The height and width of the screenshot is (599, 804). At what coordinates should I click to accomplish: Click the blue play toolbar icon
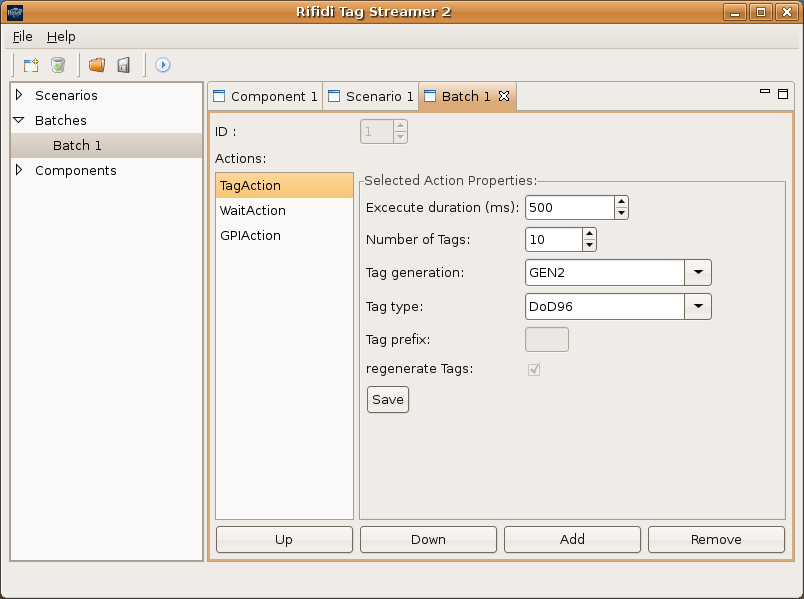pos(163,65)
